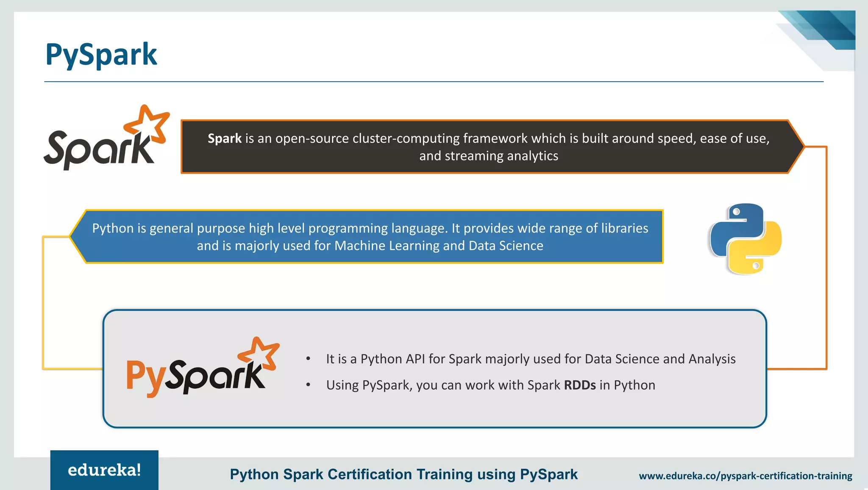The height and width of the screenshot is (490, 868).
Task: Select the blue Python description banner
Action: point(367,236)
